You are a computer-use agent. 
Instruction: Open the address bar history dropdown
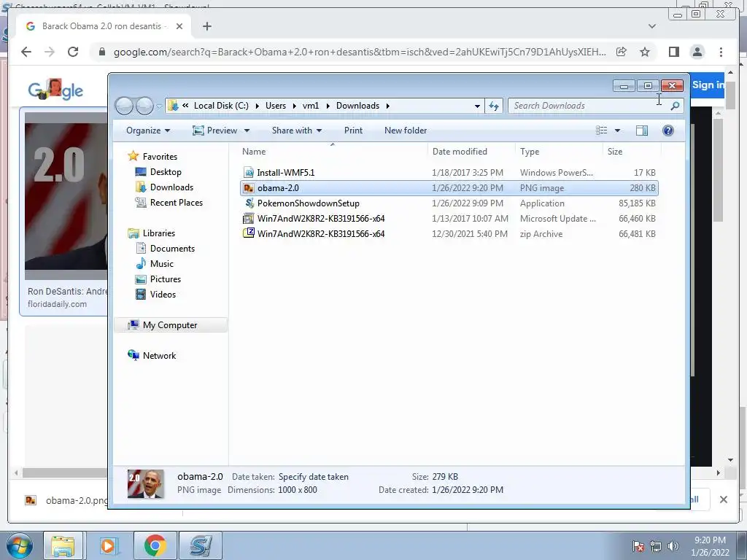pos(477,106)
